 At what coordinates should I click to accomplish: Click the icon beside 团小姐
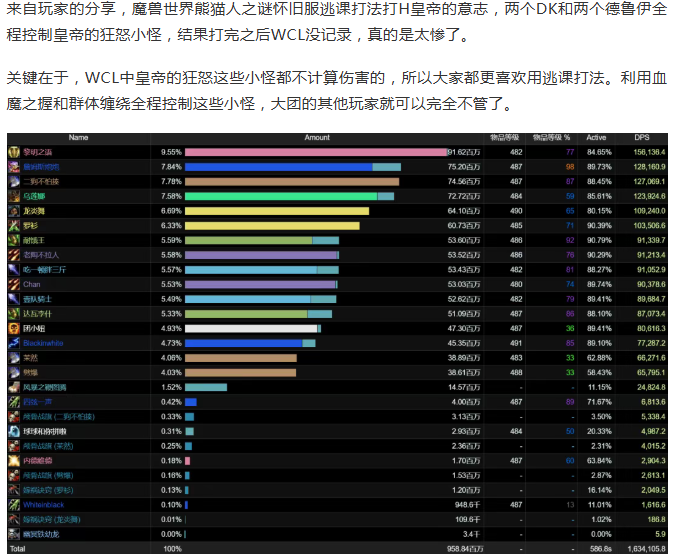tap(14, 328)
